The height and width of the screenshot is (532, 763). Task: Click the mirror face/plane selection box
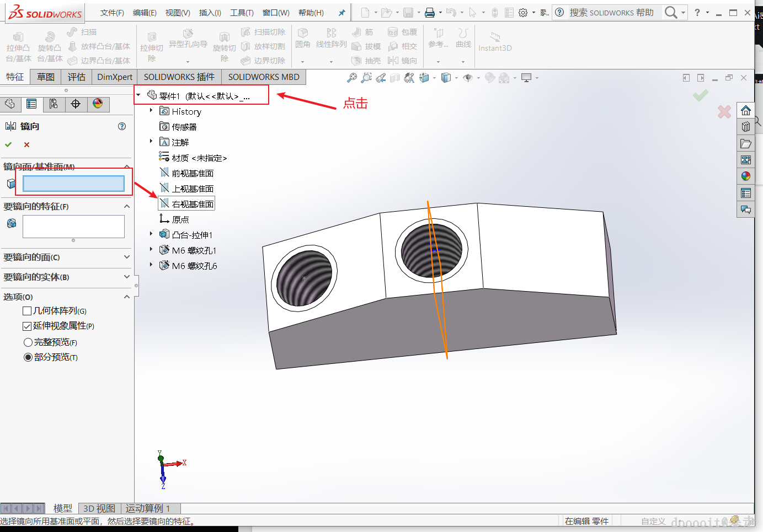coord(73,184)
